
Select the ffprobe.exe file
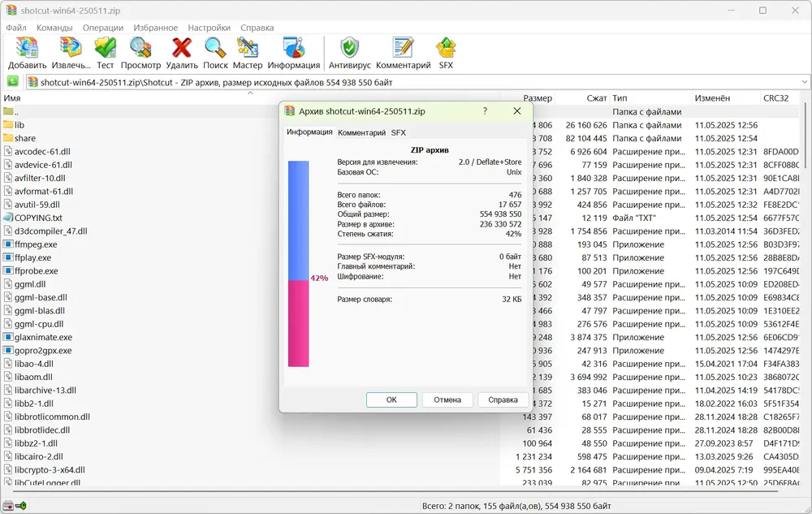pos(37,270)
